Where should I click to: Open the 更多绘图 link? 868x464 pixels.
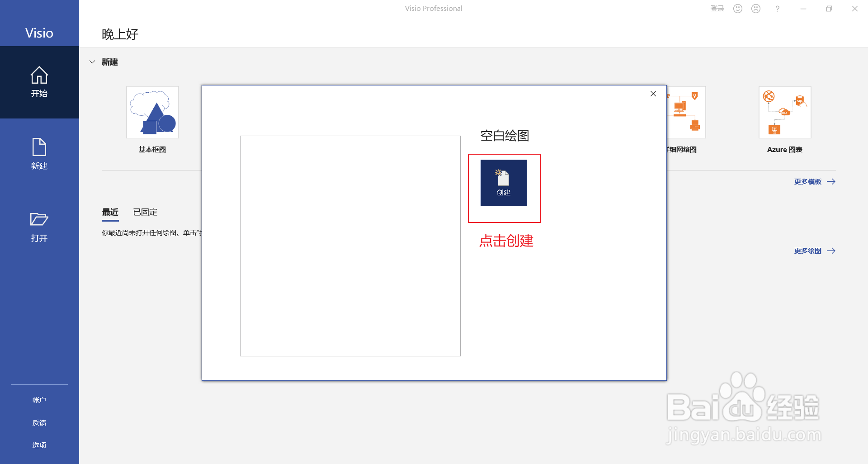coord(815,251)
